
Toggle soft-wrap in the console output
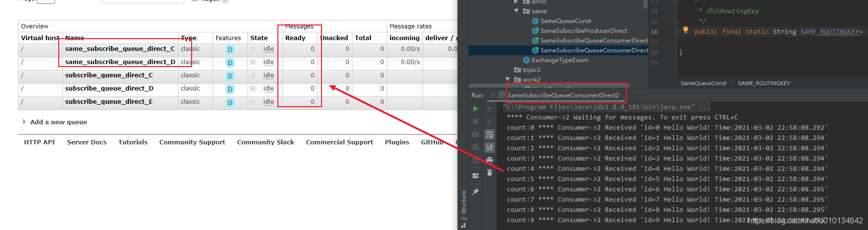(x=489, y=134)
